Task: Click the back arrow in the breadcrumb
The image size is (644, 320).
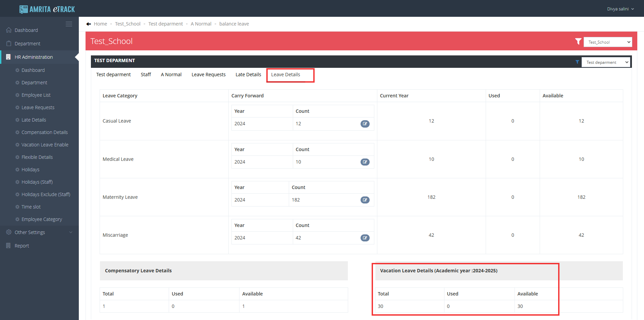Action: [x=89, y=24]
